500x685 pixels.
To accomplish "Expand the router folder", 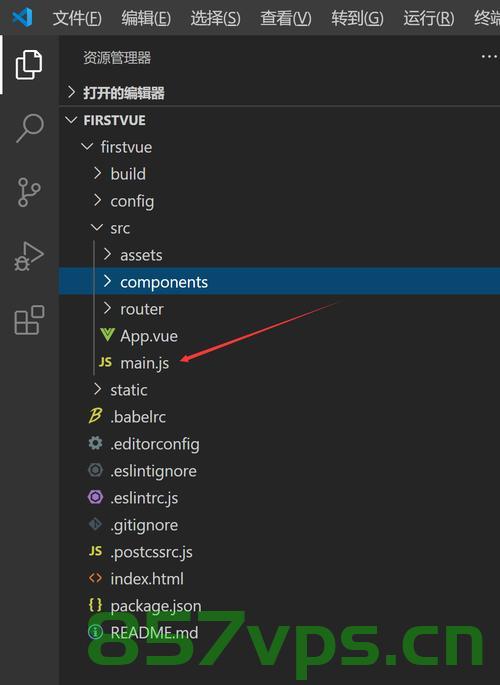I will tap(279, 309).
